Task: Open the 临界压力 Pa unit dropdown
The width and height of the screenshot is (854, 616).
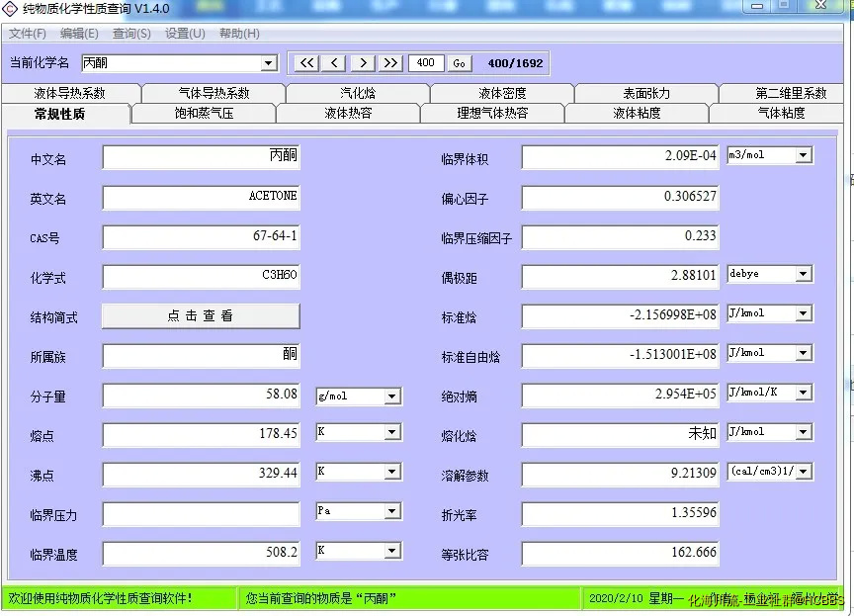Action: coord(391,511)
